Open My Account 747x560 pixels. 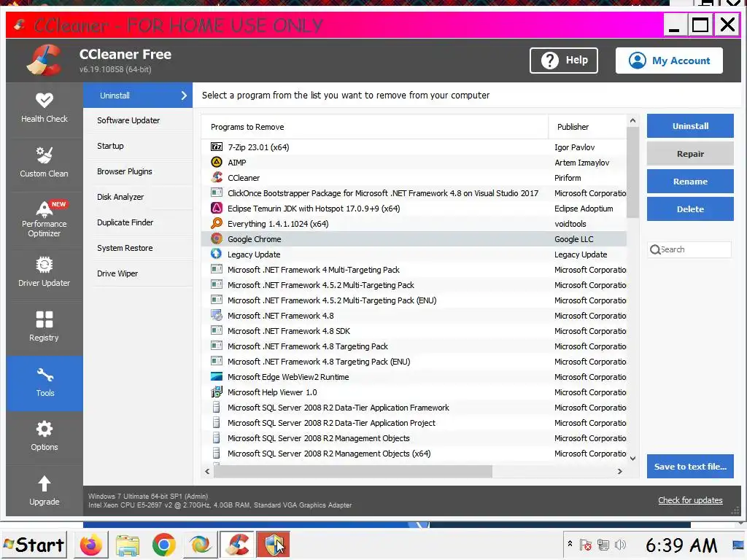tap(669, 61)
